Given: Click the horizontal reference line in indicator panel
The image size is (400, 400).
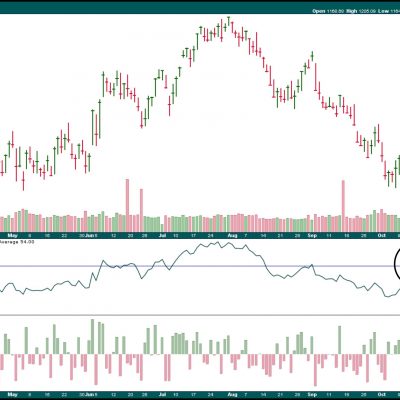Looking at the screenshot, I should click(x=200, y=266).
